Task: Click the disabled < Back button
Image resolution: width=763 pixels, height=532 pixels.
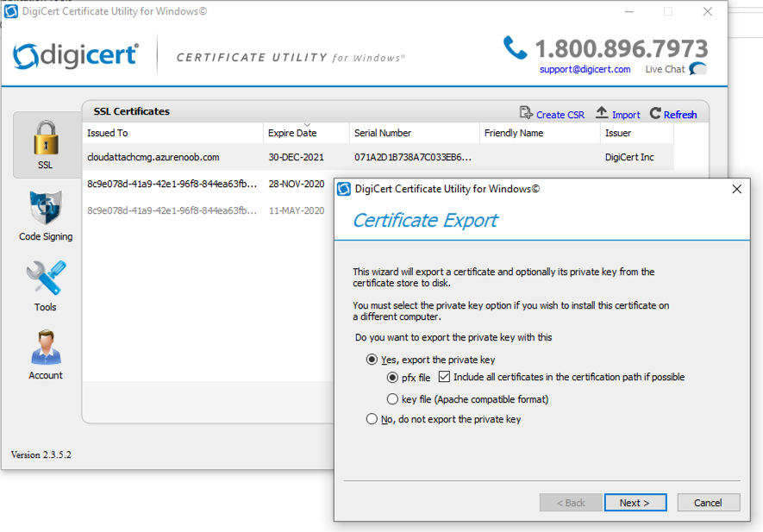Action: [571, 503]
